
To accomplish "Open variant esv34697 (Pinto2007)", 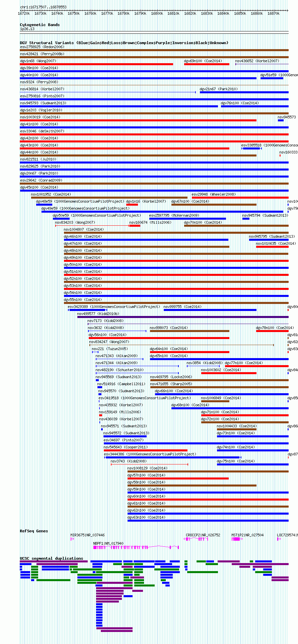I will coord(124,440).
